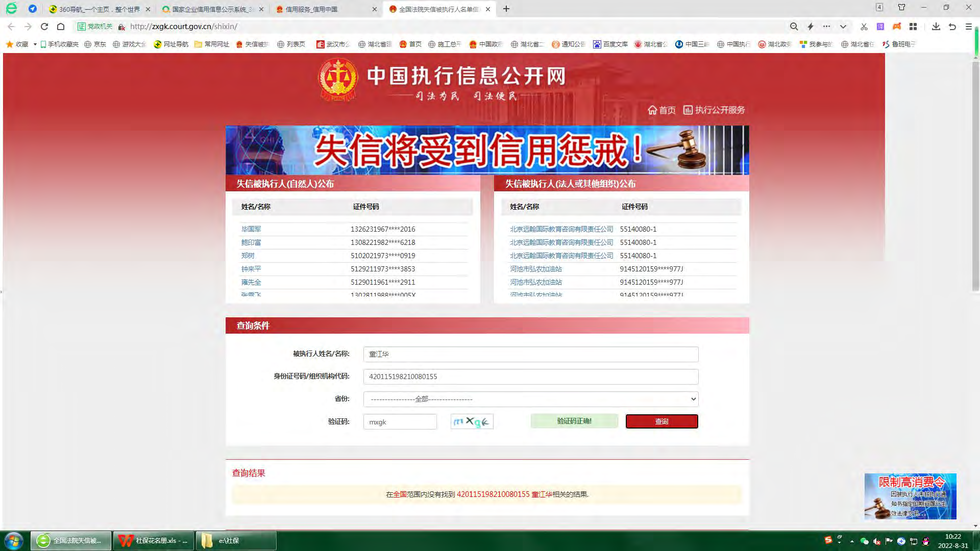
Task: Click the lightning speed mode icon
Action: [x=811, y=27]
